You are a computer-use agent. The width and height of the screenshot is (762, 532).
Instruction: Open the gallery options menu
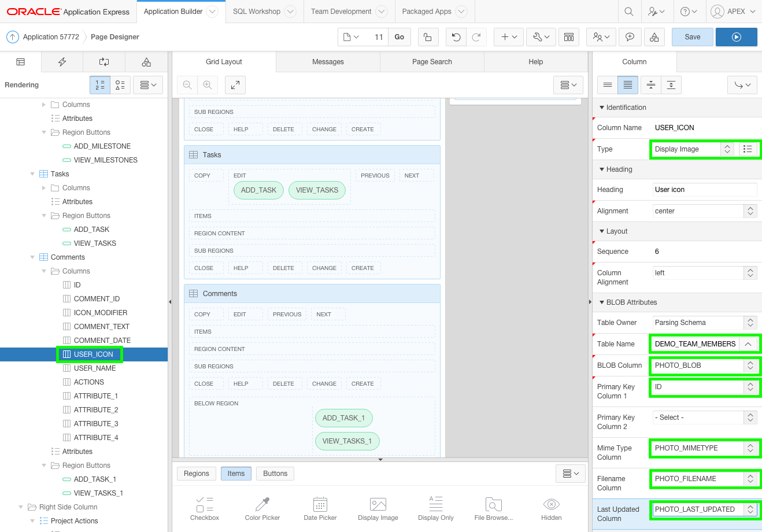[x=571, y=474]
